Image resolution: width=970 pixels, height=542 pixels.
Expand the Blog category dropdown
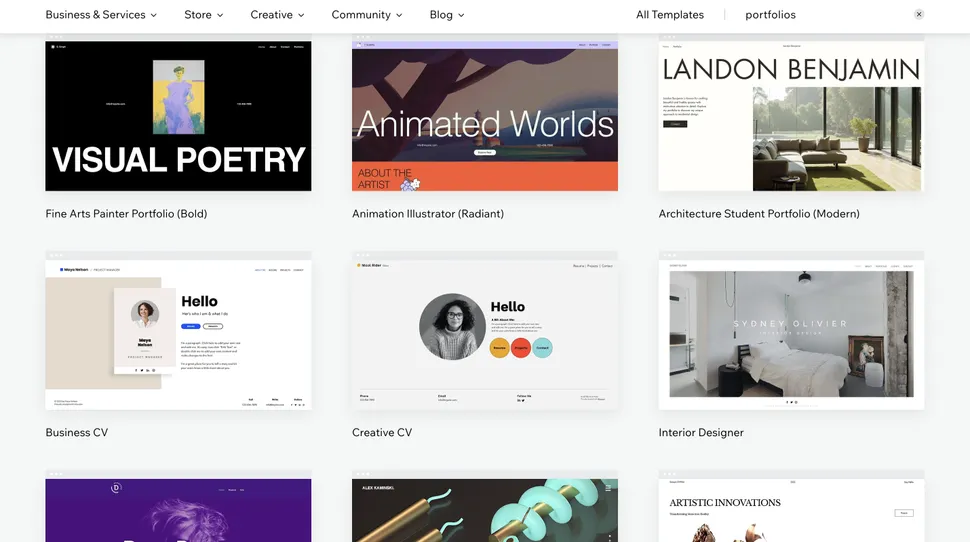point(446,15)
